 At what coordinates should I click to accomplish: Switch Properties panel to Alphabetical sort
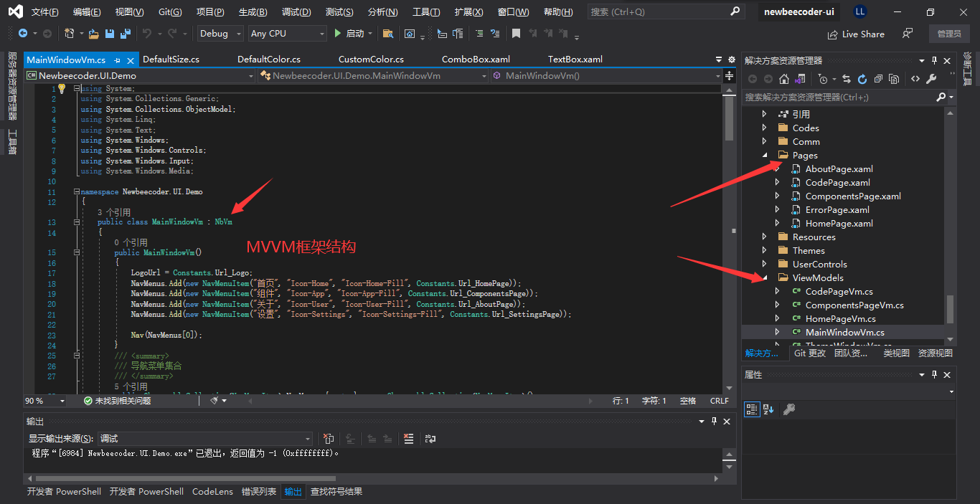768,409
